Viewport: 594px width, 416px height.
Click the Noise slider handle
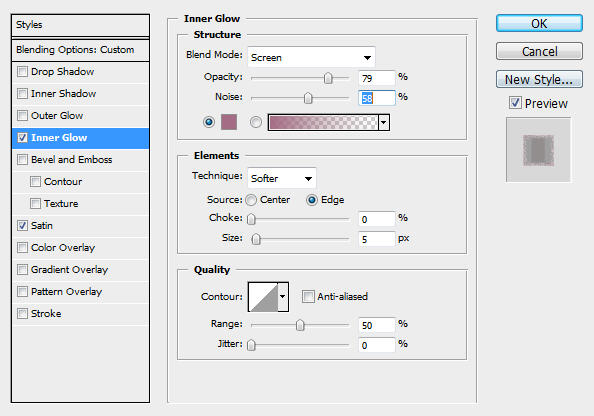308,98
